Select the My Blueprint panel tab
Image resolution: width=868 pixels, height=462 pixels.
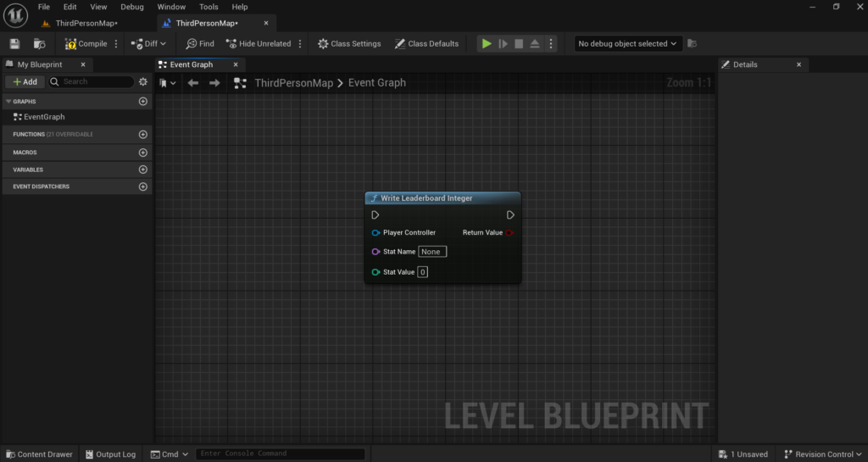pos(39,64)
